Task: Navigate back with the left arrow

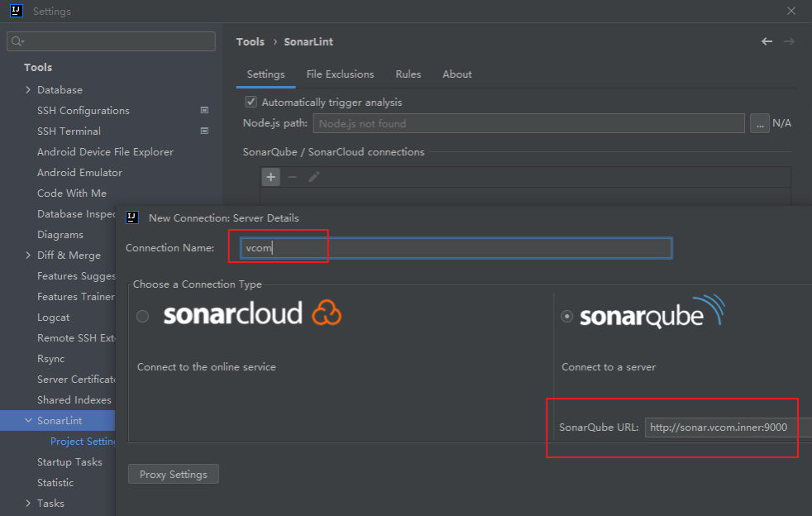Action: tap(767, 41)
